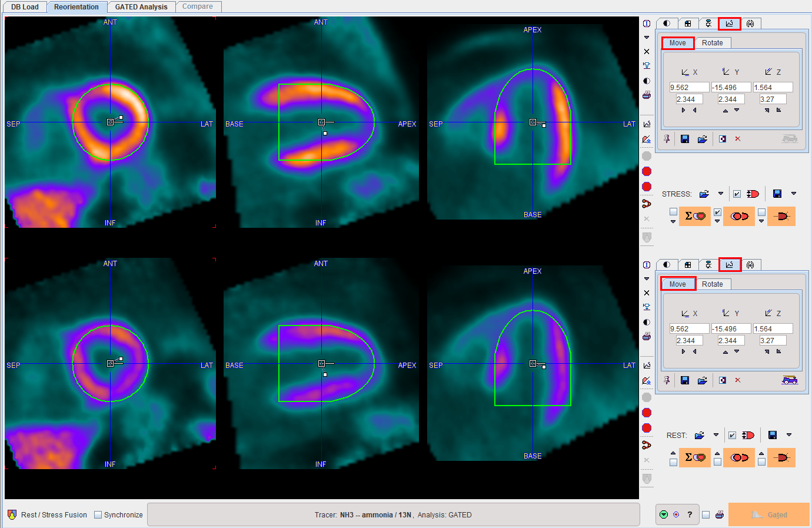Expand the STRESS load dropdown arrow
Screen dimensions: 812x528
tap(721, 193)
